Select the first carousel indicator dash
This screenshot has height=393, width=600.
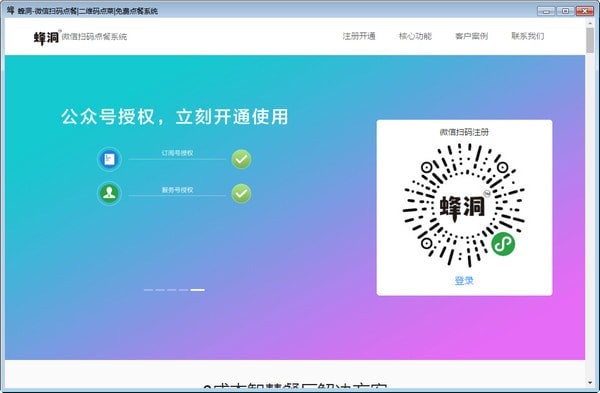tap(148, 290)
